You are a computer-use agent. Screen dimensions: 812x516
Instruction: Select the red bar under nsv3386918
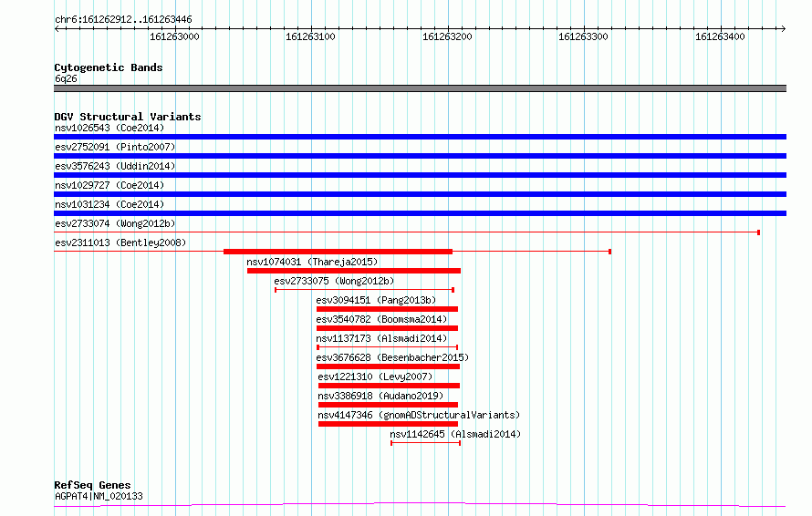(388, 405)
